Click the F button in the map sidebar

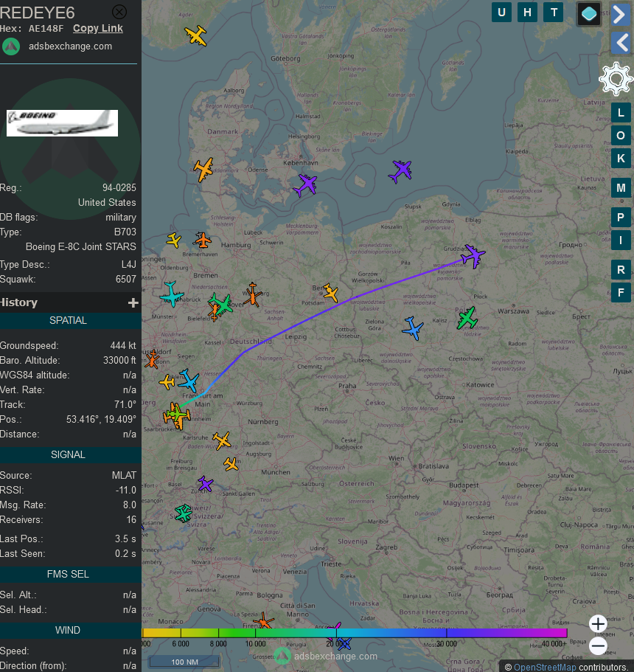pyautogui.click(x=621, y=293)
